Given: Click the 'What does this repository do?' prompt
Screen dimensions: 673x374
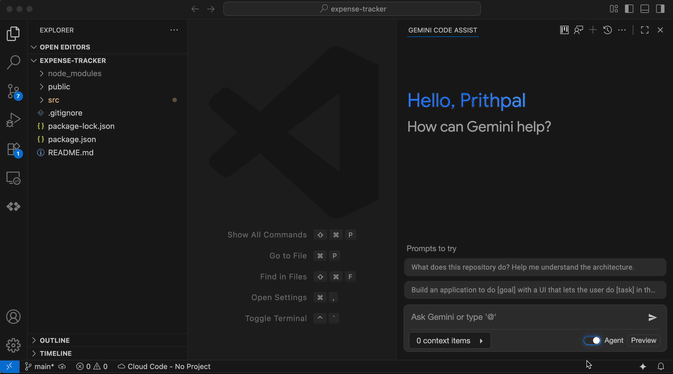Looking at the screenshot, I should pyautogui.click(x=535, y=268).
